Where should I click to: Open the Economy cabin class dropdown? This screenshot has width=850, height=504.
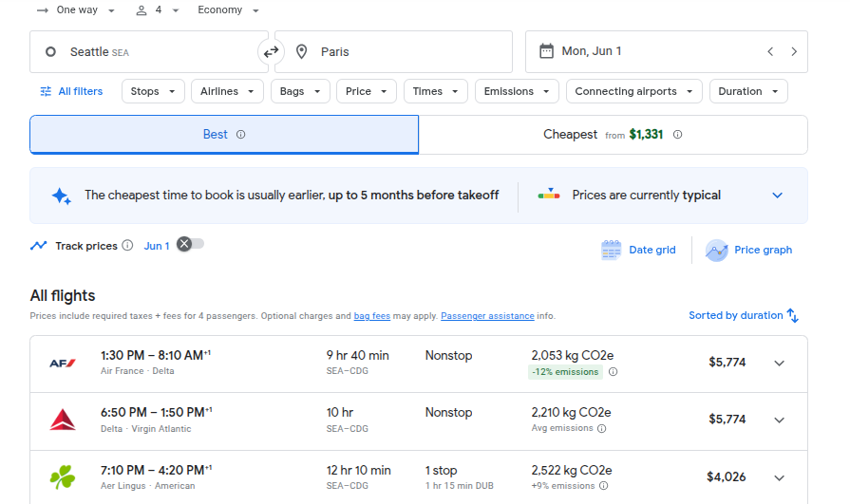(228, 10)
